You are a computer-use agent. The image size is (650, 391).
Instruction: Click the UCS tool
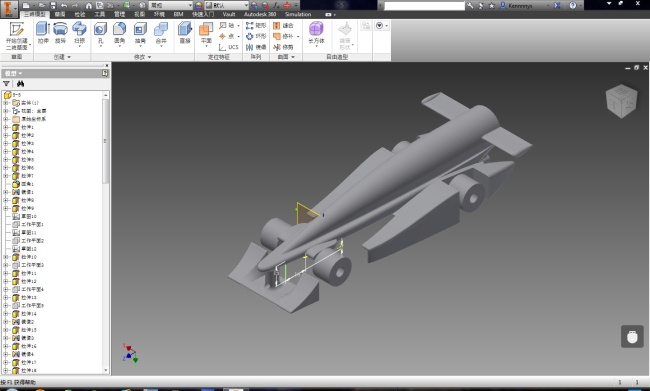(228, 47)
